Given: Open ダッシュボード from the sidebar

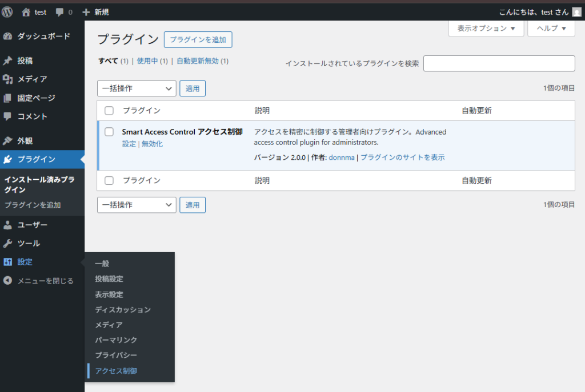Looking at the screenshot, I should (x=43, y=36).
